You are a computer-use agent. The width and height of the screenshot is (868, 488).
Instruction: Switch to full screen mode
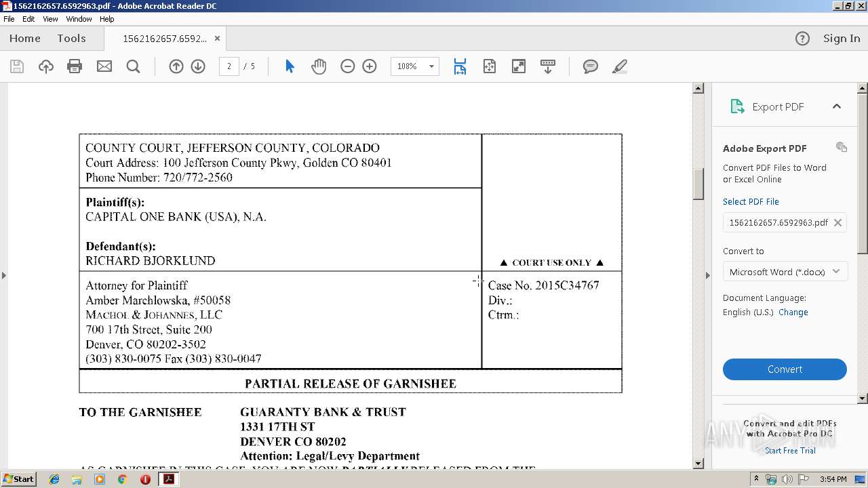[x=519, y=66]
